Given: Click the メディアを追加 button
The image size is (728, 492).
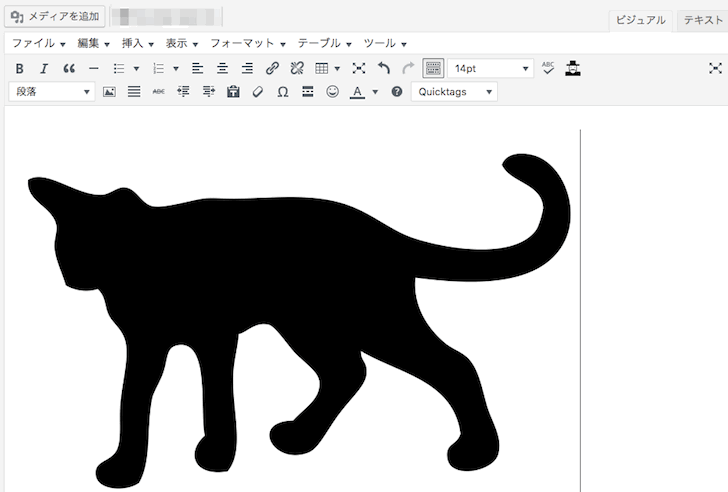Looking at the screenshot, I should [x=54, y=16].
